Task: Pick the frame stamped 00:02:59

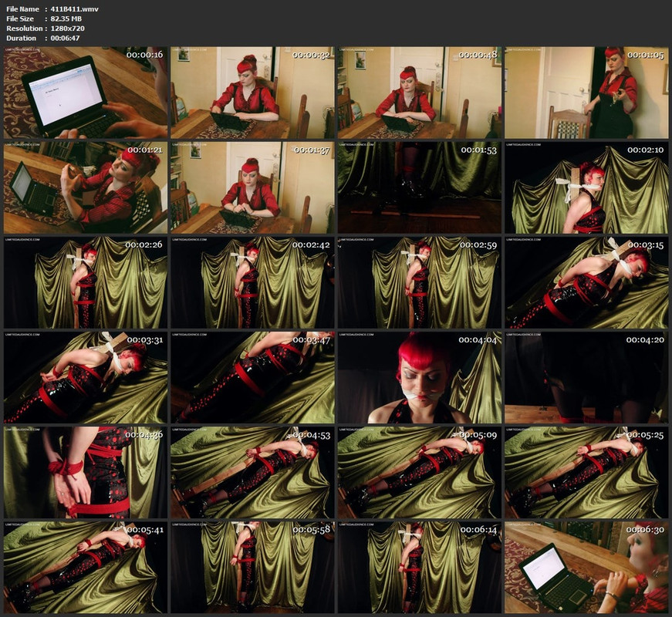Action: click(419, 283)
